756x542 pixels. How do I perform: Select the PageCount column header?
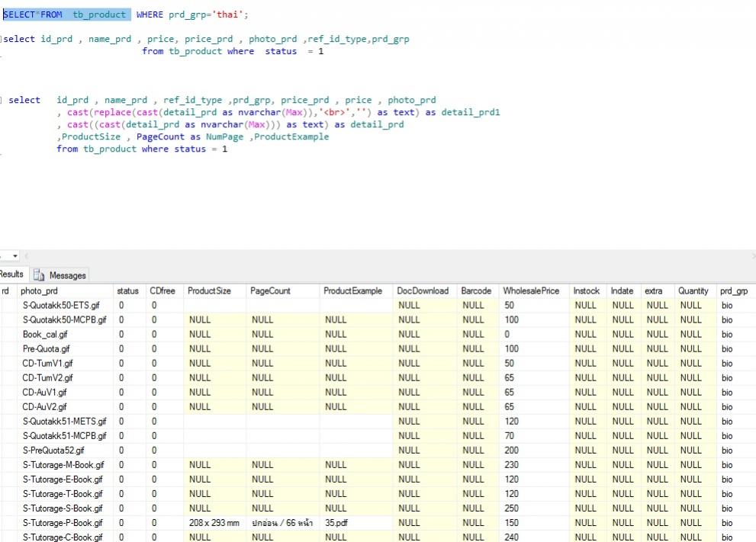270,290
